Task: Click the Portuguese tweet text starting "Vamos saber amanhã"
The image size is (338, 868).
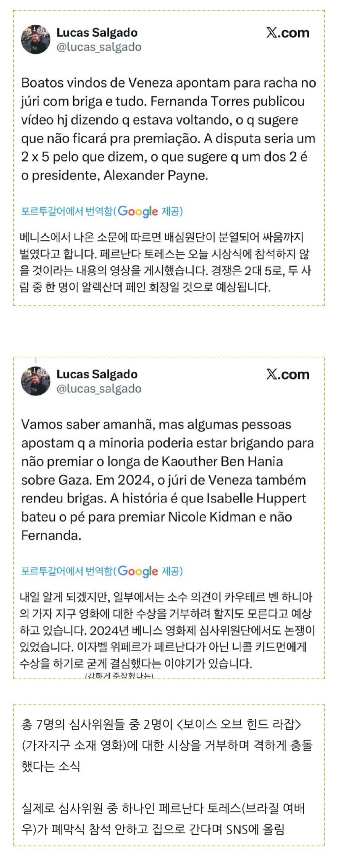Action: coord(167,480)
